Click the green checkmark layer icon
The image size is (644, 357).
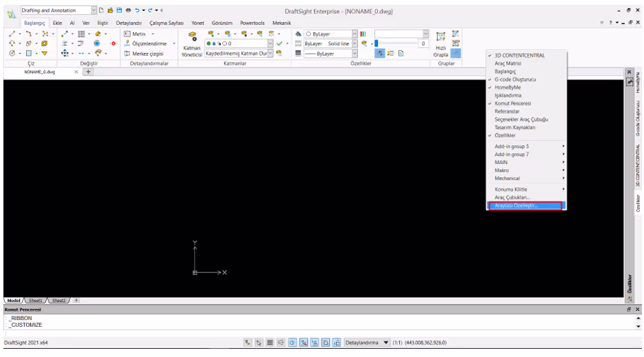tap(279, 43)
